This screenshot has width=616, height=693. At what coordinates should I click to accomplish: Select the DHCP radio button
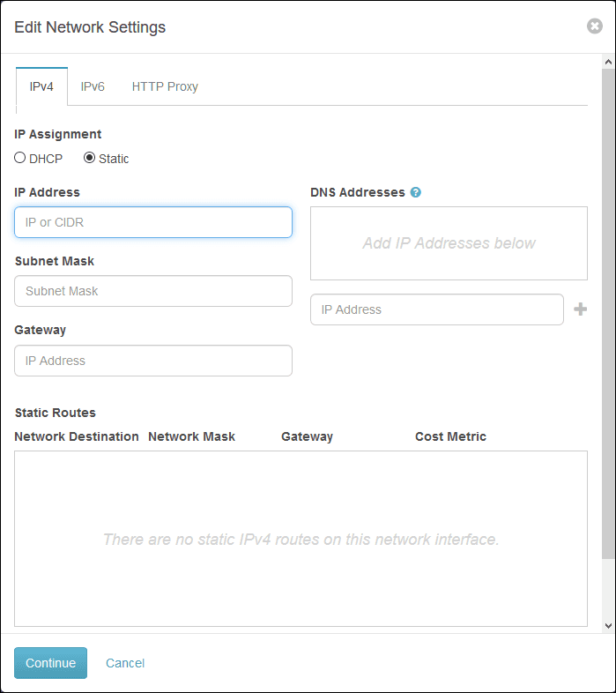point(20,159)
